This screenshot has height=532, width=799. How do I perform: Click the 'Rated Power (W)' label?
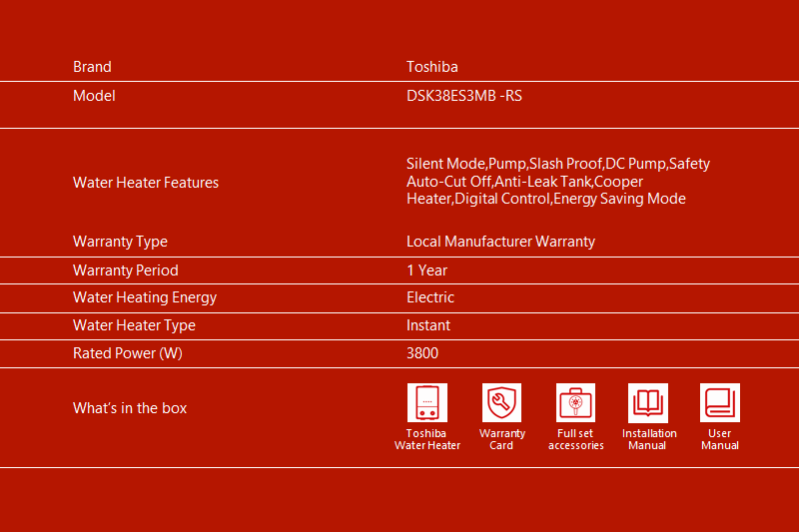click(x=128, y=353)
